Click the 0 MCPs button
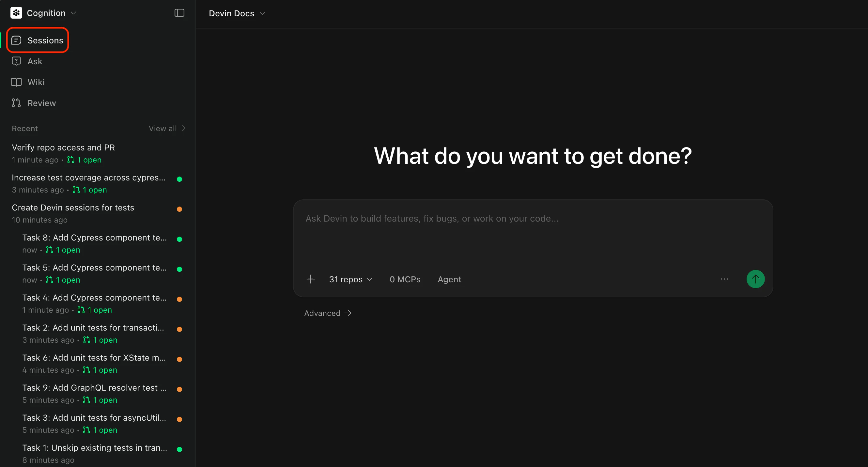 click(x=405, y=279)
